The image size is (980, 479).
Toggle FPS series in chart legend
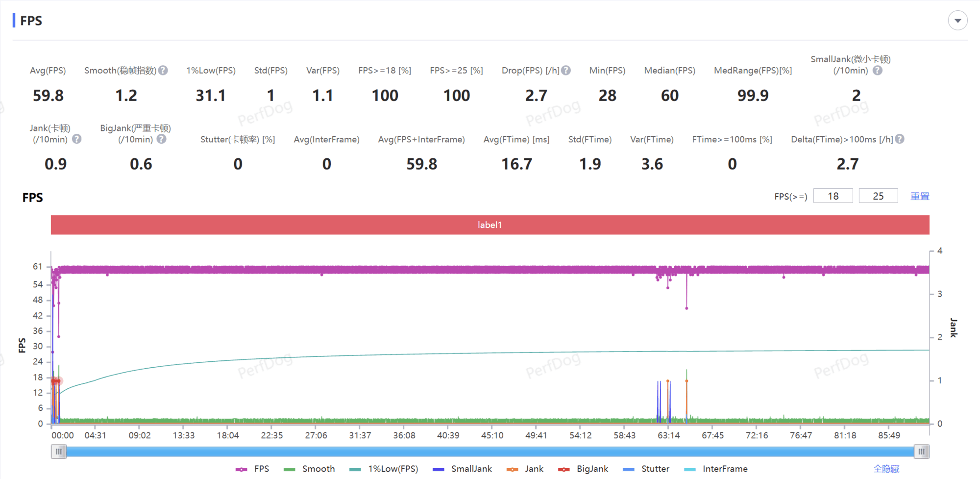click(x=253, y=469)
